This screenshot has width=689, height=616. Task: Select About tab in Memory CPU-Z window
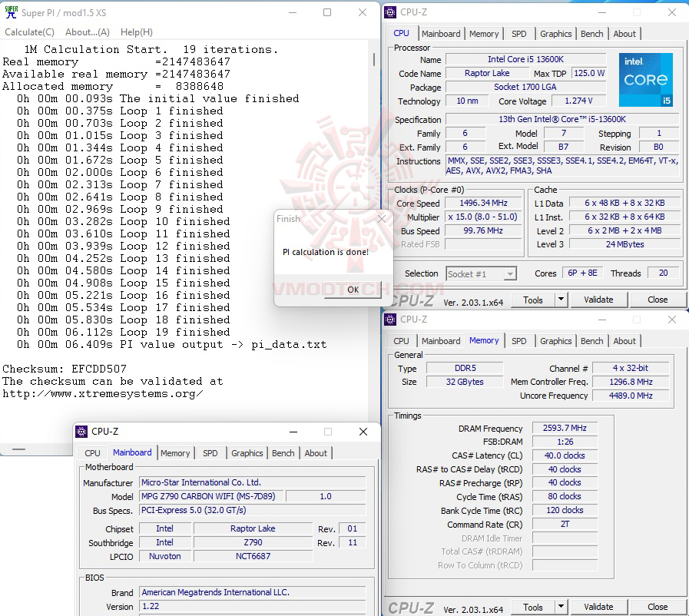pyautogui.click(x=624, y=341)
